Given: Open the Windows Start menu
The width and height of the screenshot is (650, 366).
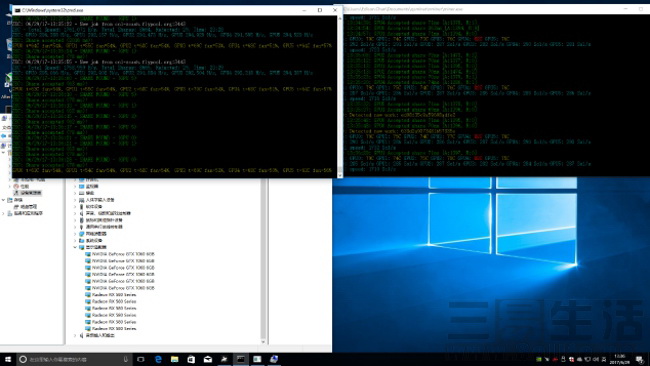Looking at the screenshot, I should (7, 359).
